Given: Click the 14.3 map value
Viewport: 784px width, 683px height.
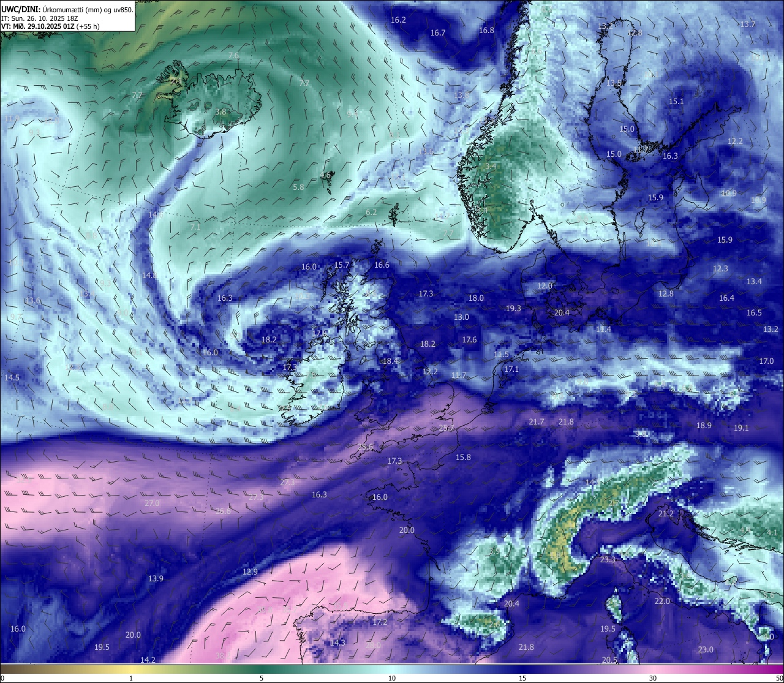Looking at the screenshot, I should [337, 643].
